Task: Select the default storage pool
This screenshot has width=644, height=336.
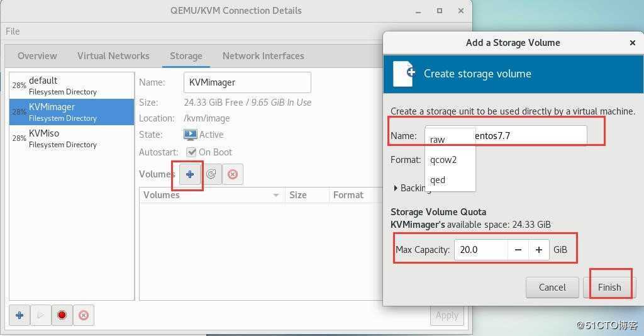Action: [72, 86]
